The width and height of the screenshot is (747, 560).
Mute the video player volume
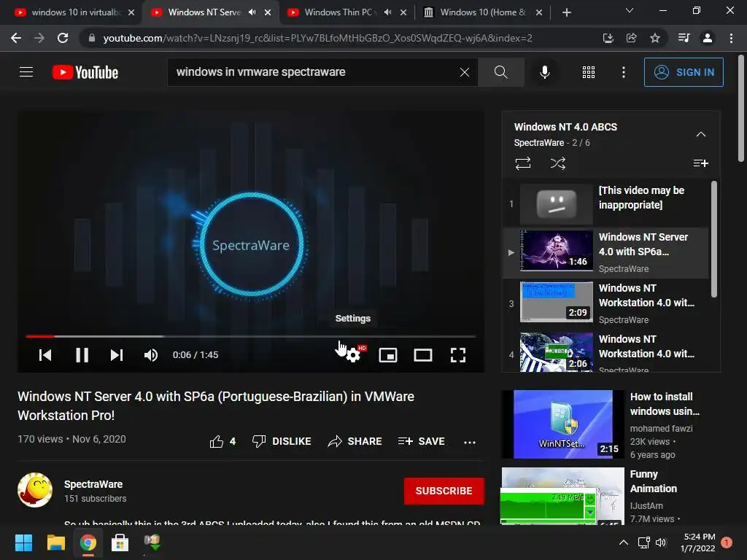coord(150,355)
